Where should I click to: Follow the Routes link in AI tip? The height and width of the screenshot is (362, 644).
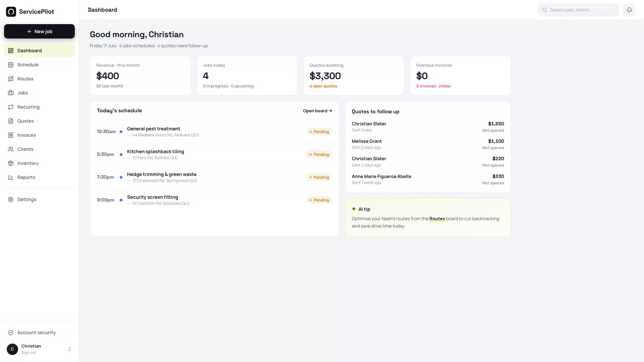437,219
